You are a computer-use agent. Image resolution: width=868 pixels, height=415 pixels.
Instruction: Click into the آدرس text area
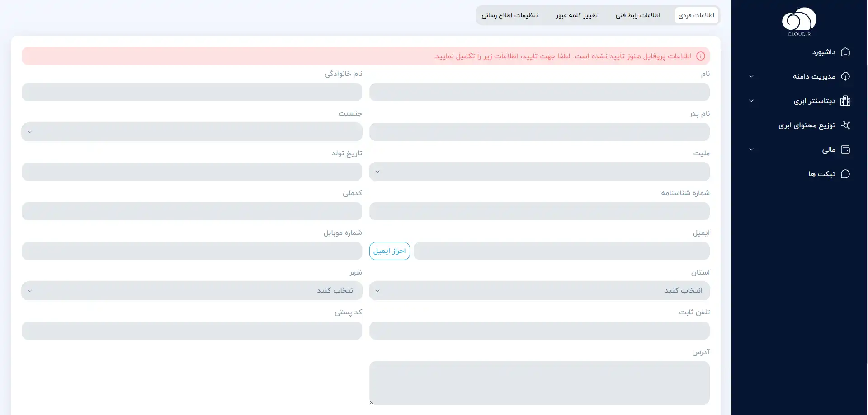coord(539,382)
